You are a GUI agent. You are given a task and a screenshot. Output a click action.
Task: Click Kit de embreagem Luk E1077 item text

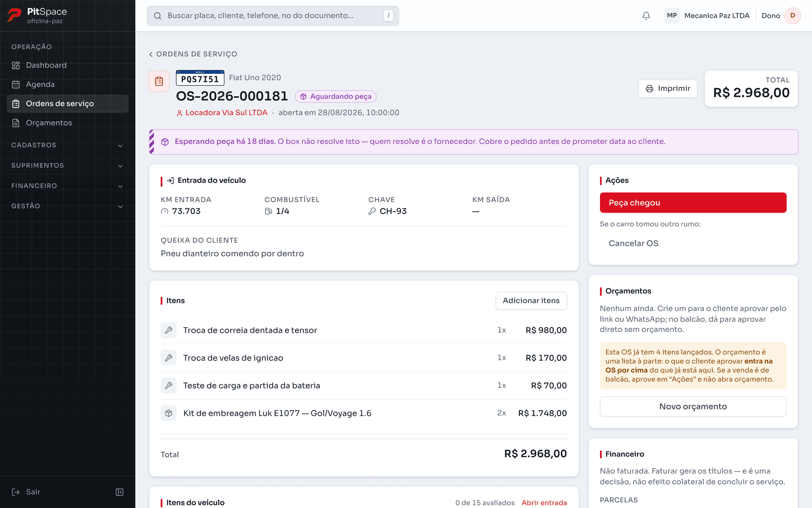pos(277,413)
